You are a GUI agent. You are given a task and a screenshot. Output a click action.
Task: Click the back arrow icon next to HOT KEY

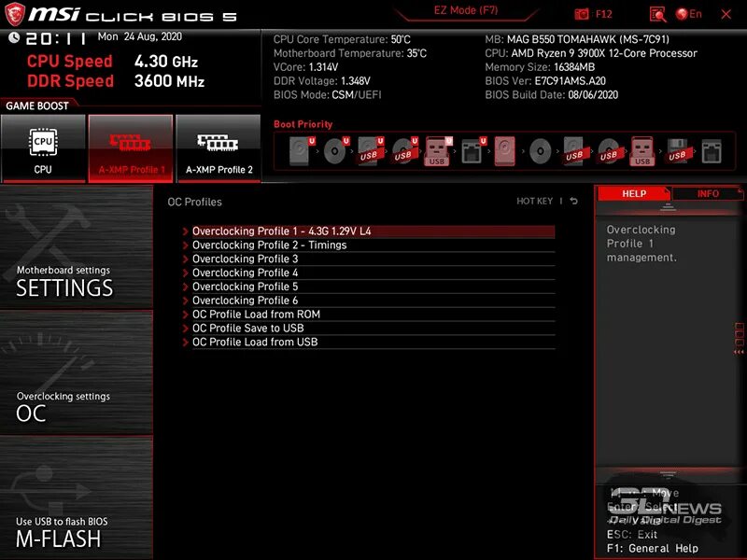point(574,201)
